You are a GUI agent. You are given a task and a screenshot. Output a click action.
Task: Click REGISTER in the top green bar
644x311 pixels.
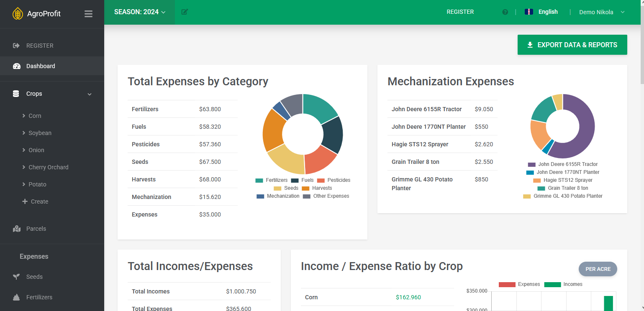pyautogui.click(x=460, y=12)
